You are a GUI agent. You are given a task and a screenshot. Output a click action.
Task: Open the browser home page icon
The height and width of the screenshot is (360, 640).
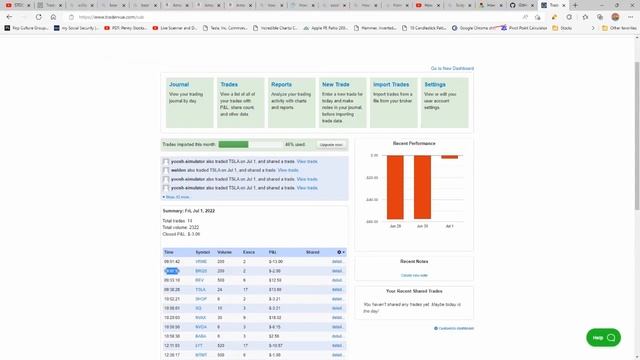pyautogui.click(x=53, y=17)
